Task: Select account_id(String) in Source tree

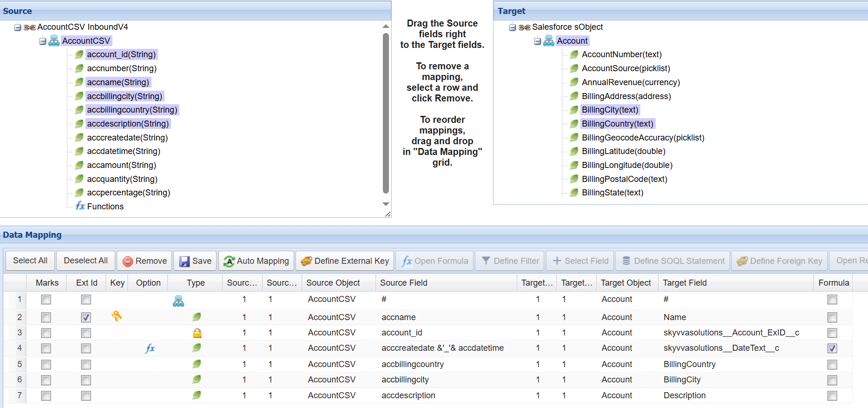Action: click(x=121, y=54)
